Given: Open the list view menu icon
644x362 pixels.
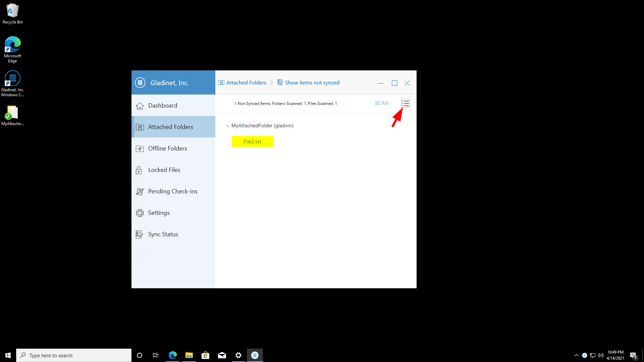Looking at the screenshot, I should (406, 103).
